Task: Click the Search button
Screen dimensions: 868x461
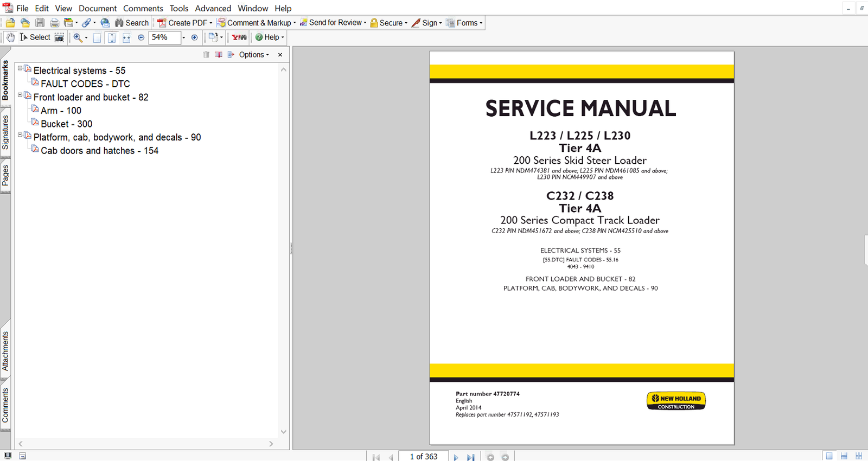Action: 132,23
